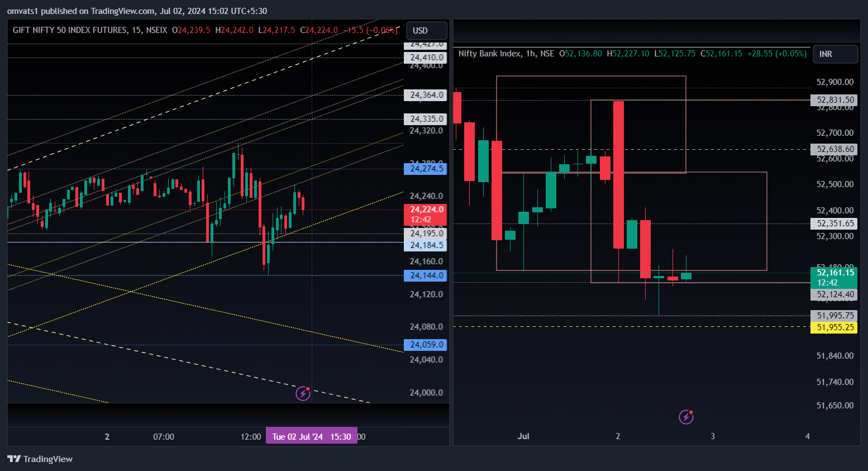Click the 24,080.0 axis tick value
Viewport: 868px width, 471px height.
pyautogui.click(x=426, y=327)
